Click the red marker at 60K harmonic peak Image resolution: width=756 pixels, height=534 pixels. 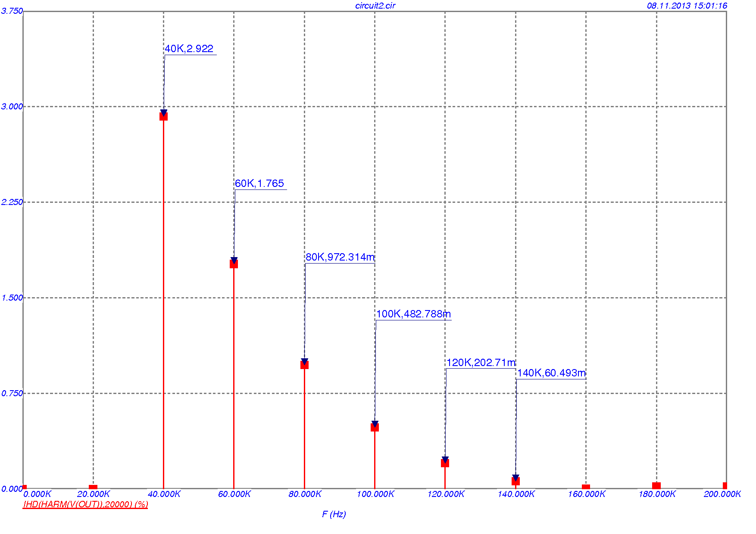234,264
